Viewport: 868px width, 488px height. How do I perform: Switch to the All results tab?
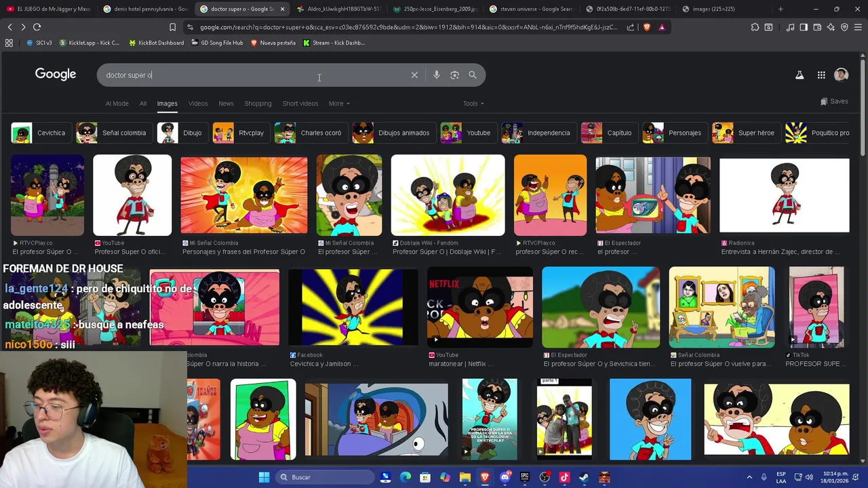tap(143, 104)
